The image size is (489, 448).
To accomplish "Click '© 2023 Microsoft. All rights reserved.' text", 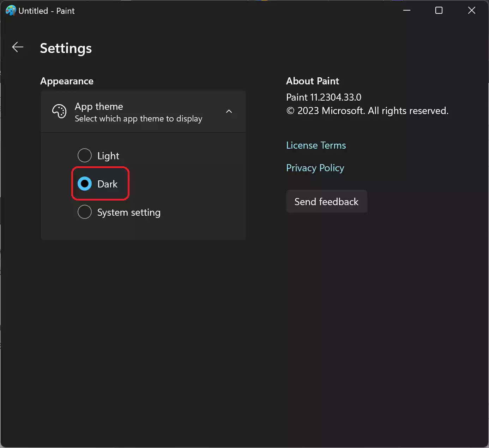I will [367, 111].
